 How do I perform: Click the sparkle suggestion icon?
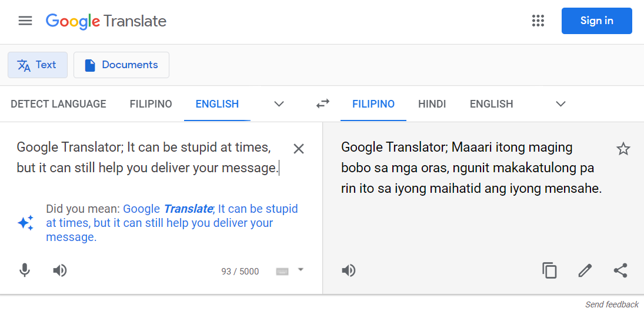[x=25, y=223]
